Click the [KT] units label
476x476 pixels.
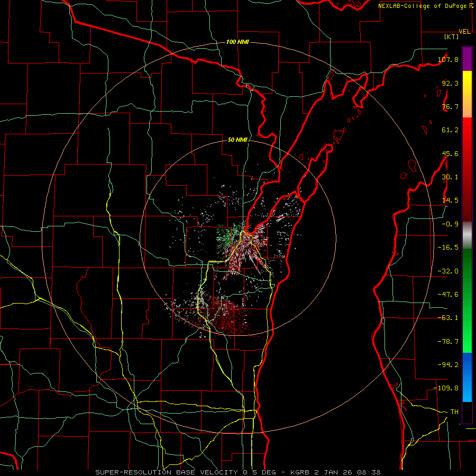click(x=452, y=36)
